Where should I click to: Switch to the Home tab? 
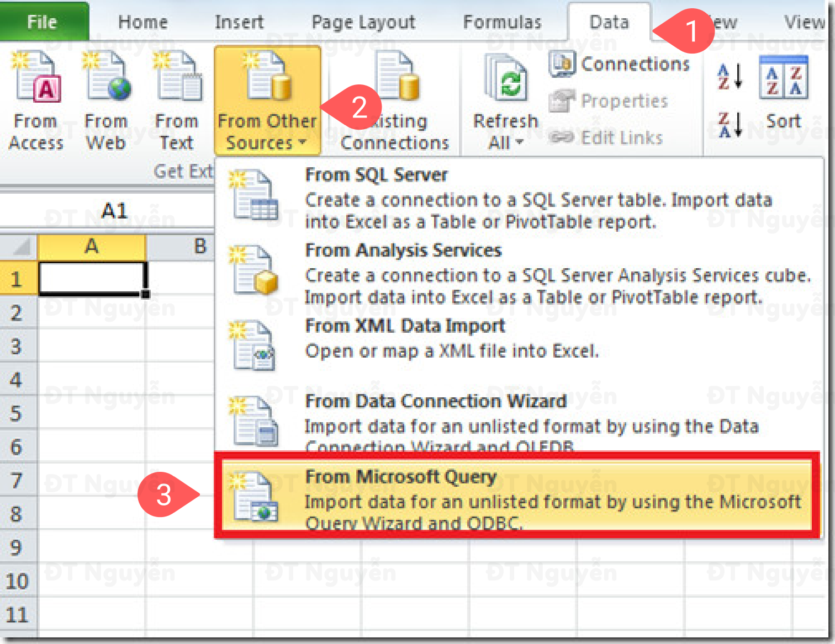[x=143, y=22]
